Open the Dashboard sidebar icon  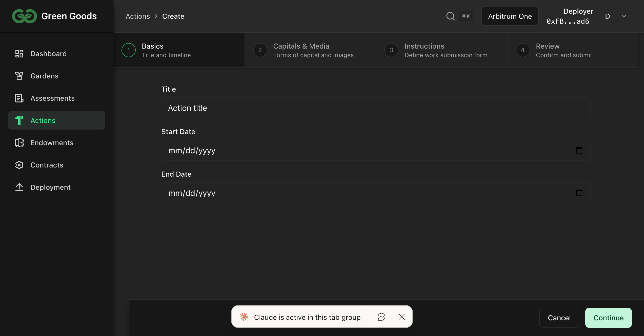(19, 54)
